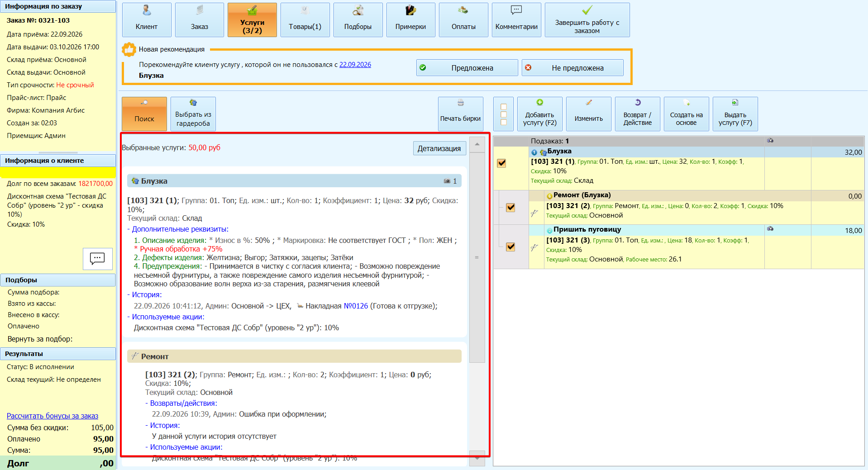Collapse Дополнительные реквизиты section
The width and height of the screenshot is (868, 470).
(178, 229)
